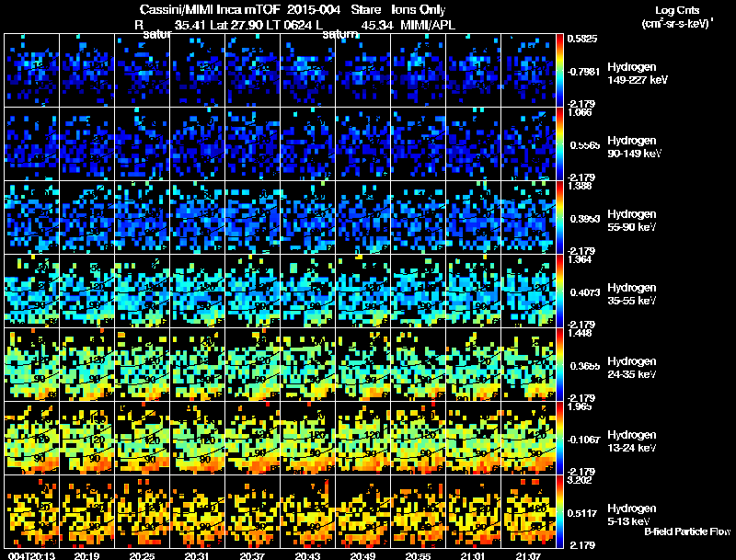Click the Hydrogen 35-55 keV color bar

click(559, 291)
